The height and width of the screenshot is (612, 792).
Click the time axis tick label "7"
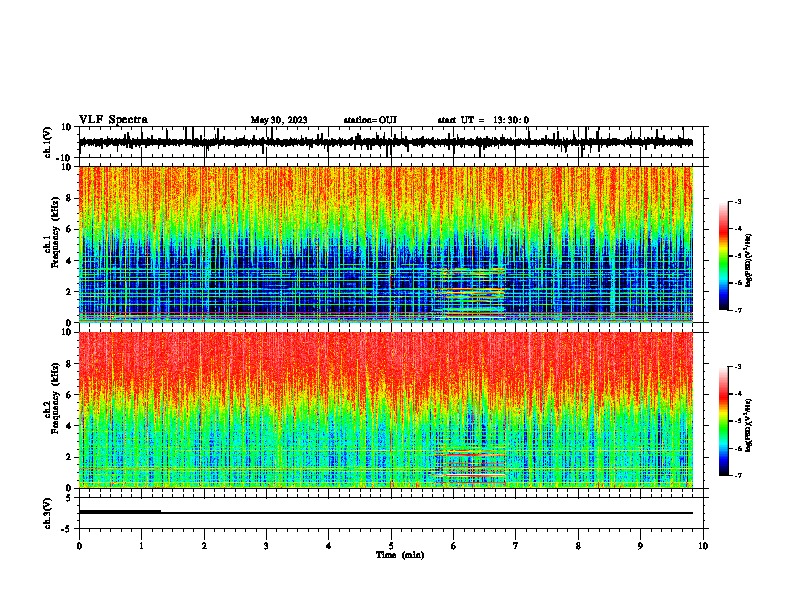[x=516, y=546]
